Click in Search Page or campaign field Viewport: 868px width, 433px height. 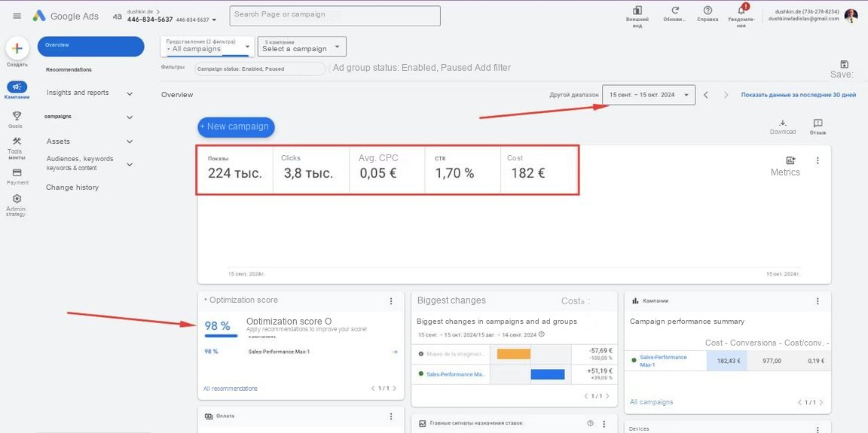335,16
